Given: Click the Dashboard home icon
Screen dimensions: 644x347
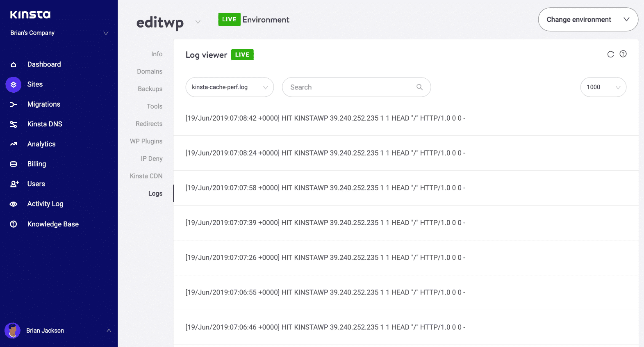Looking at the screenshot, I should click(14, 65).
